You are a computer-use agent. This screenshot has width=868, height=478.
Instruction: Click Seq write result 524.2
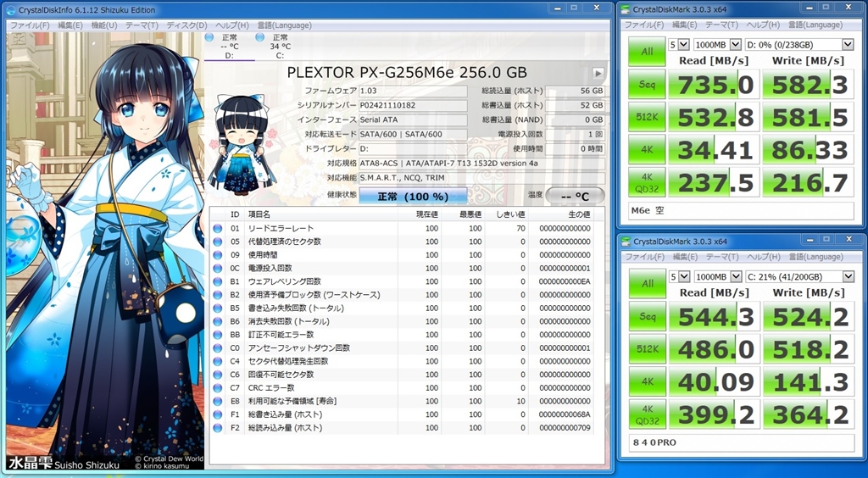pos(808,316)
